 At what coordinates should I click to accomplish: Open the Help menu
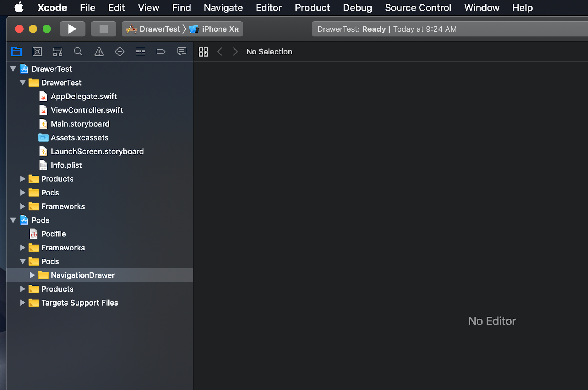pyautogui.click(x=523, y=7)
